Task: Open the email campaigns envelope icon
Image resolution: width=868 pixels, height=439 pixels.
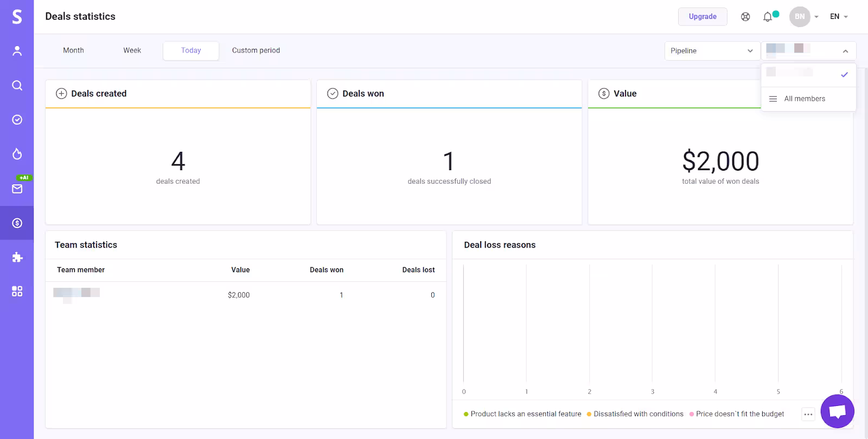Action: (x=17, y=189)
